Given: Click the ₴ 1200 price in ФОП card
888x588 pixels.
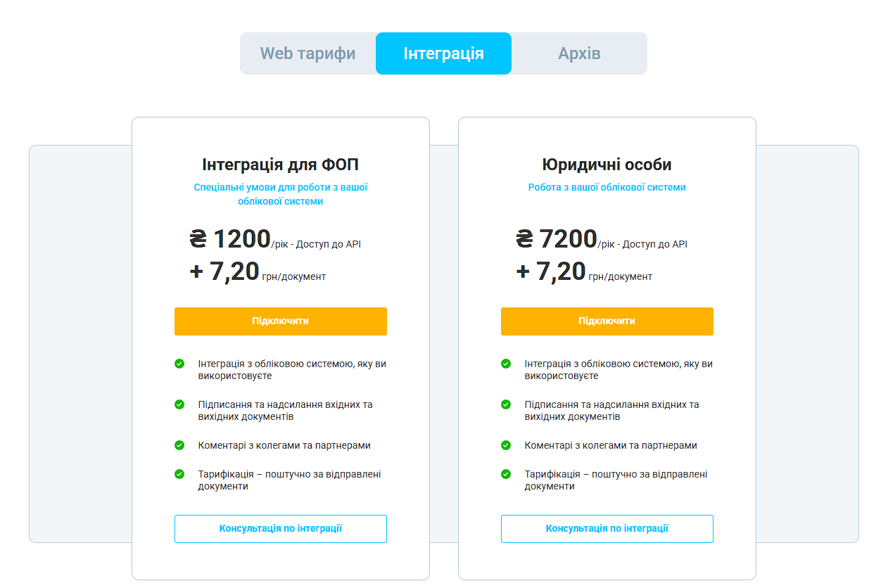Looking at the screenshot, I should coord(230,239).
